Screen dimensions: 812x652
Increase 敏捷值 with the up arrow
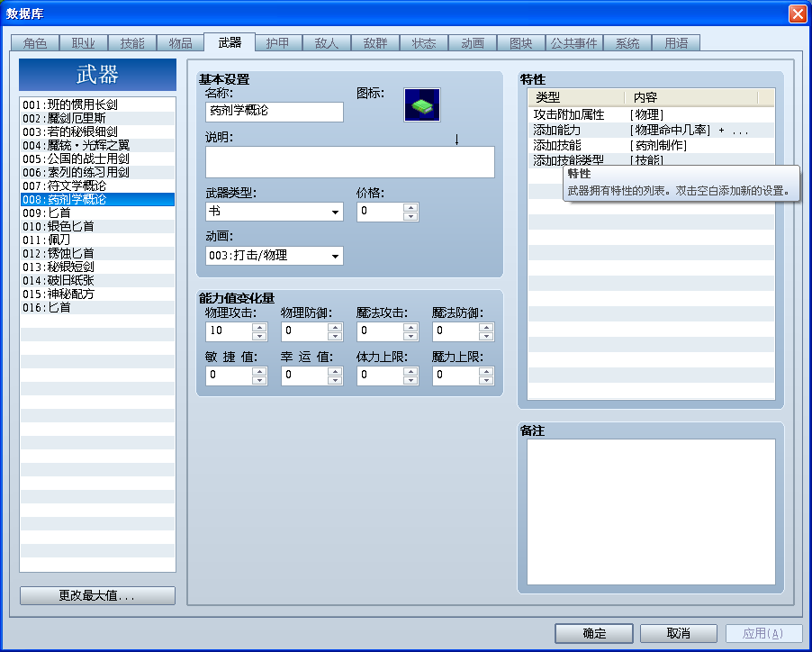point(259,371)
